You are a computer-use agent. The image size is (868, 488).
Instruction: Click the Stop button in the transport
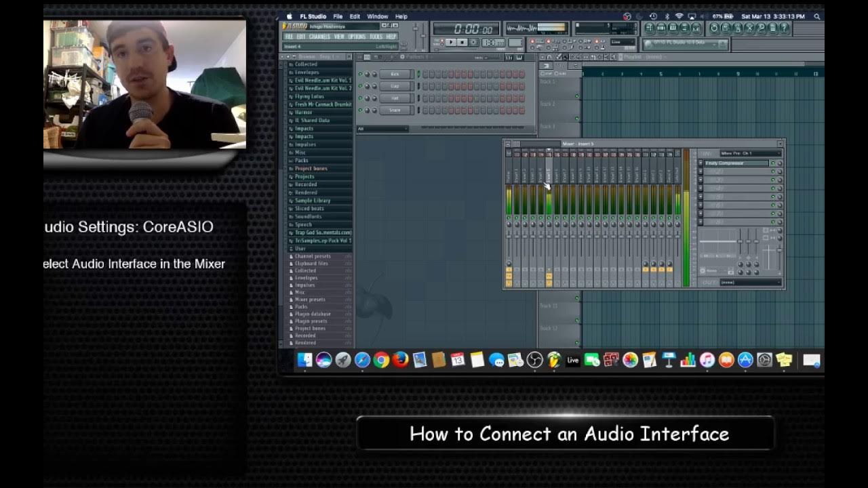[x=462, y=43]
